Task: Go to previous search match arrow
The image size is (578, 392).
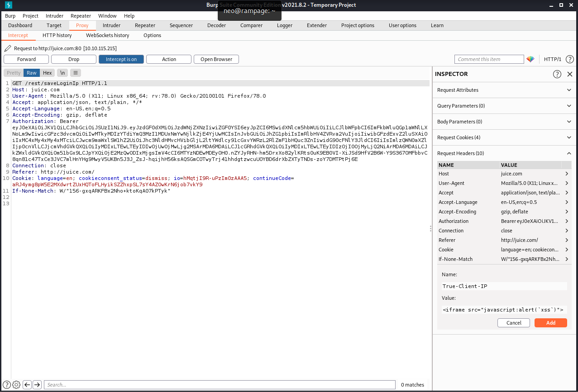Action: 27,385
